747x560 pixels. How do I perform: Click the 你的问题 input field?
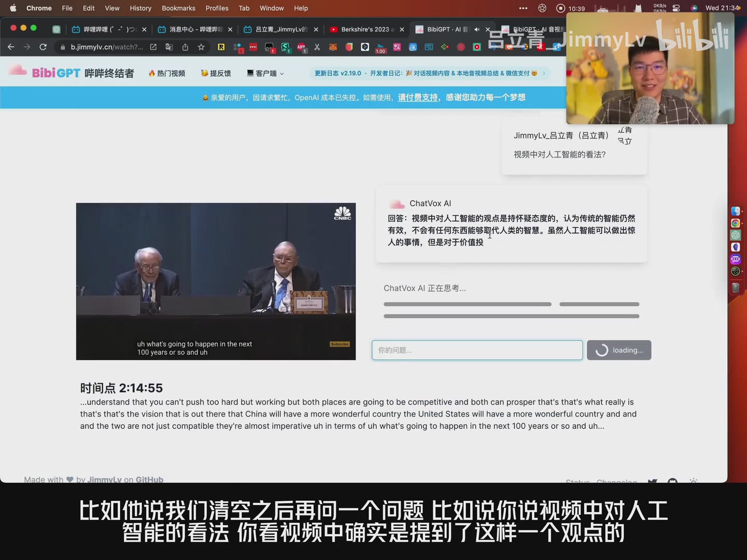477,350
